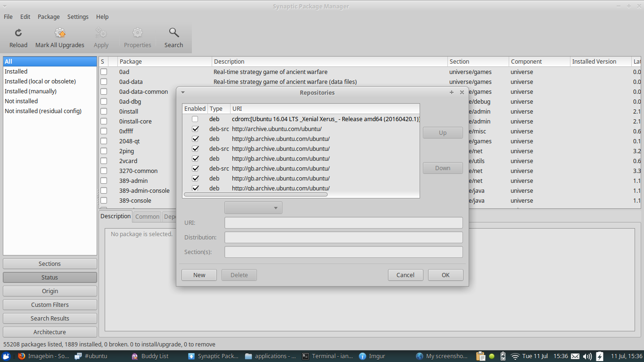
Task: Click the mail envelope tray icon
Action: (575, 356)
